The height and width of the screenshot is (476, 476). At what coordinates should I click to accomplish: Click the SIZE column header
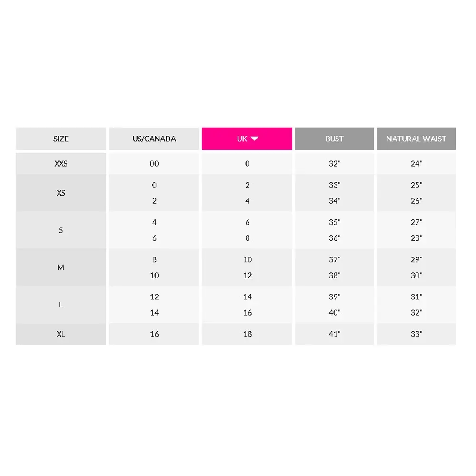coord(61,139)
